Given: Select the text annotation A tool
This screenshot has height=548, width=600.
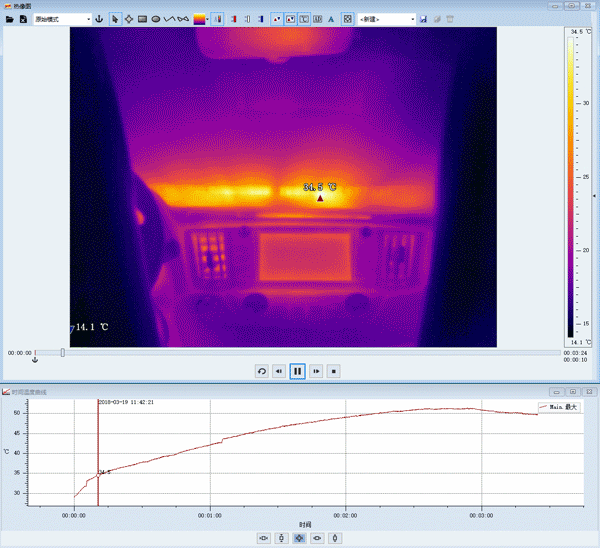Looking at the screenshot, I should tap(331, 19).
